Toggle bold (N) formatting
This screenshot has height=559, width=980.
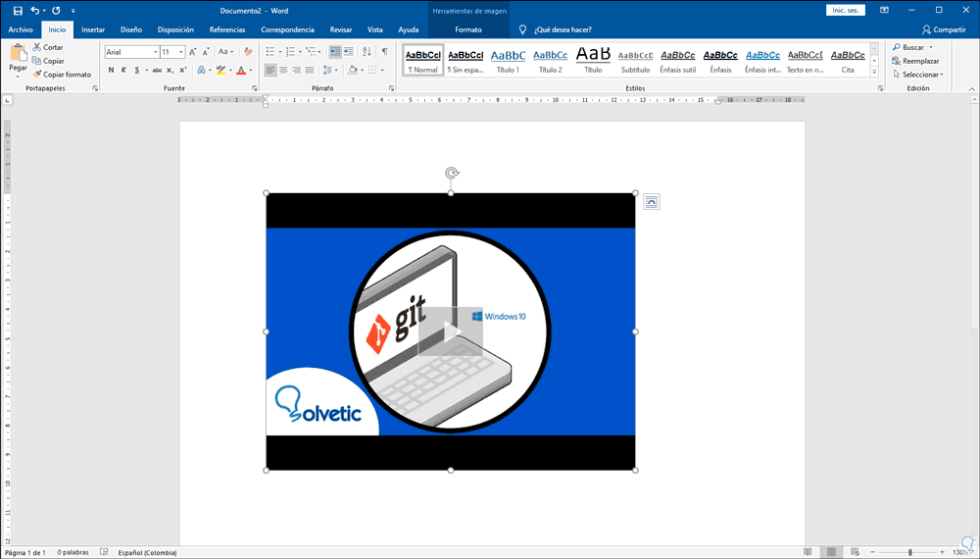[x=112, y=70]
